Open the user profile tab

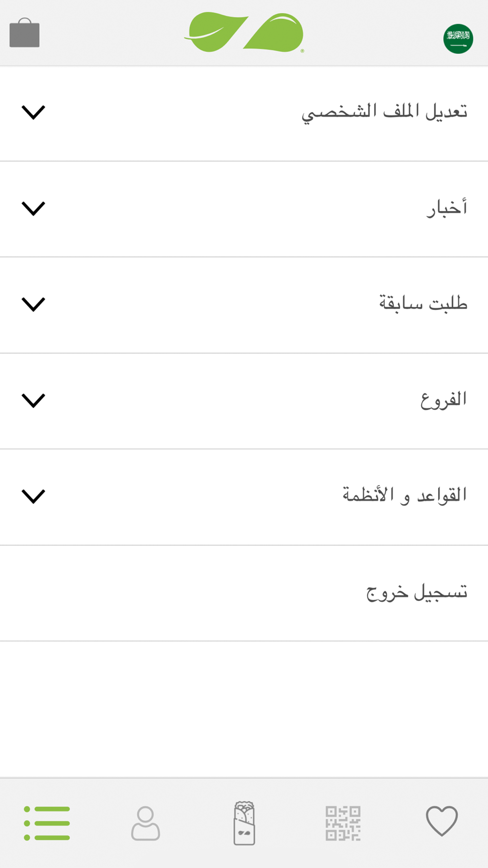point(145,823)
